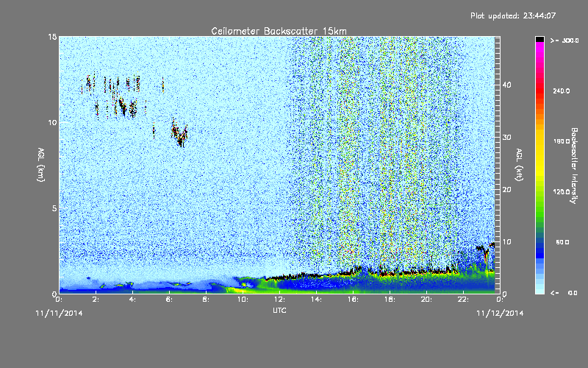
Task: Click the "Backscatter Intensity" colorbar label
Action: [x=574, y=166]
